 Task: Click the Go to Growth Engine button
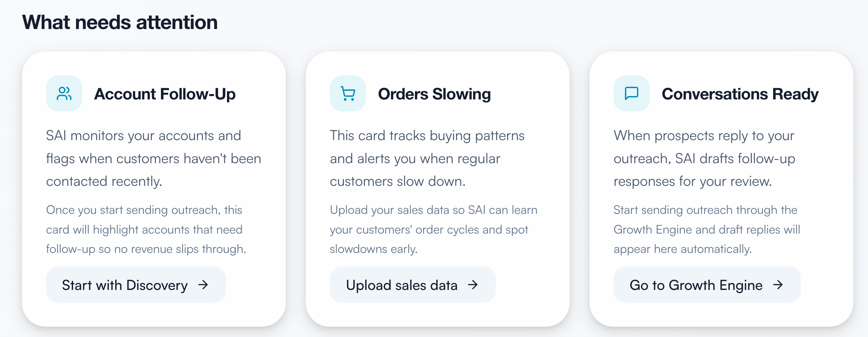point(707,285)
